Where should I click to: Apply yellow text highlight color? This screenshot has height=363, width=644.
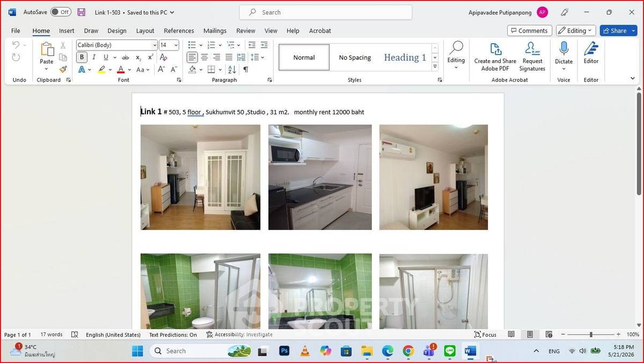(x=101, y=69)
